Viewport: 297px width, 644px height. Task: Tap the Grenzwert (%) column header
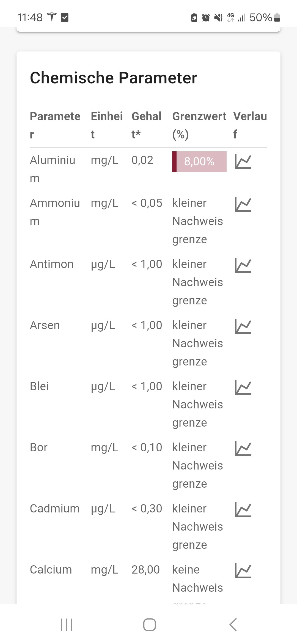[x=199, y=125]
